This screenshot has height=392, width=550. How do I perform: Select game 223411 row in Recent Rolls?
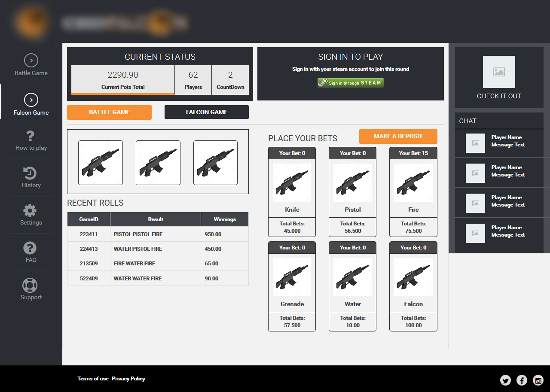tap(158, 234)
